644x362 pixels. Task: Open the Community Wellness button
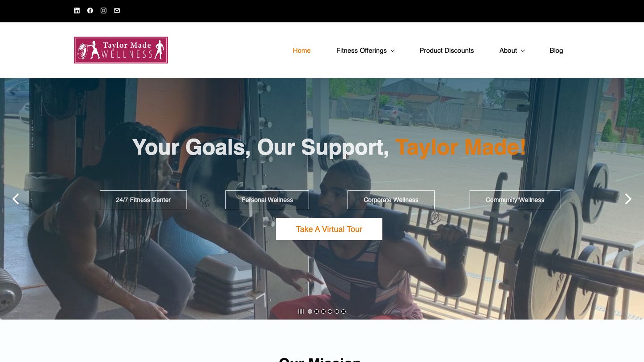pos(515,200)
